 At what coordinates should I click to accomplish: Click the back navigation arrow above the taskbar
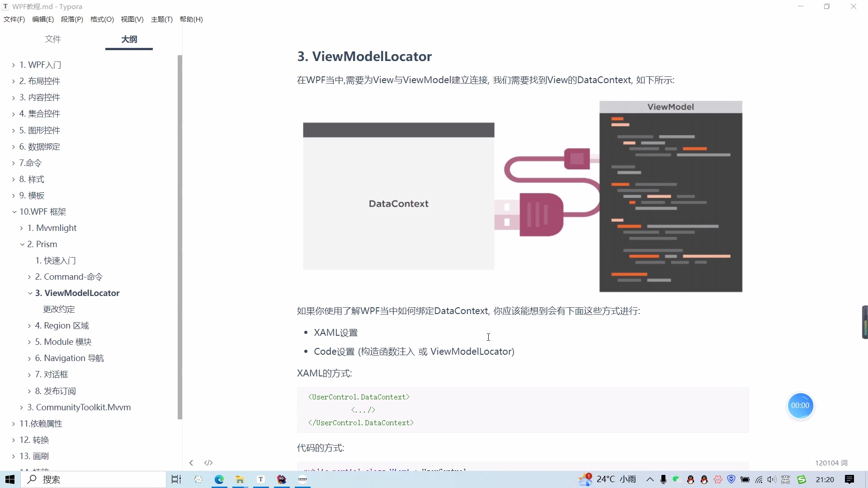pos(191,462)
